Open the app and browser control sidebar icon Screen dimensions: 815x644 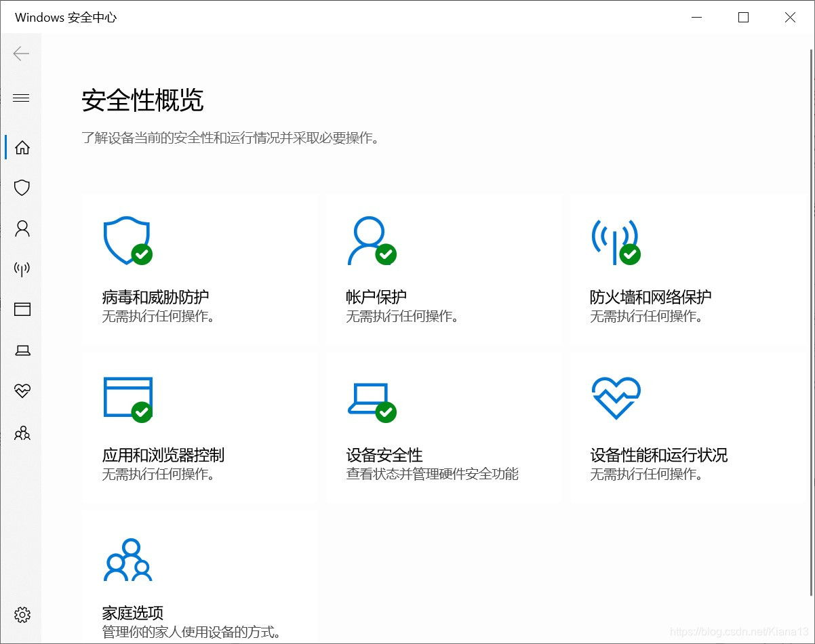(22, 310)
